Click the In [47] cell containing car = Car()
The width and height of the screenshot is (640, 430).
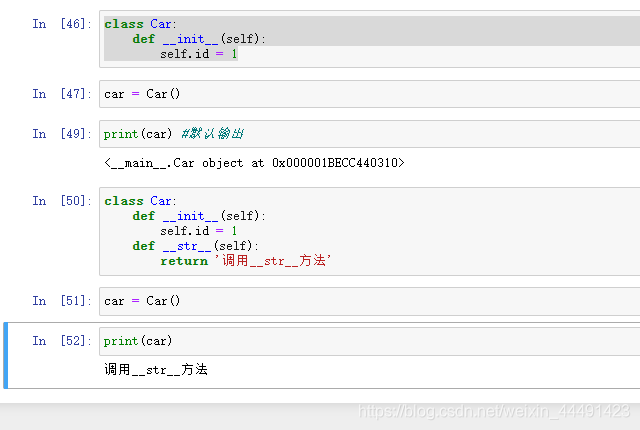point(369,94)
